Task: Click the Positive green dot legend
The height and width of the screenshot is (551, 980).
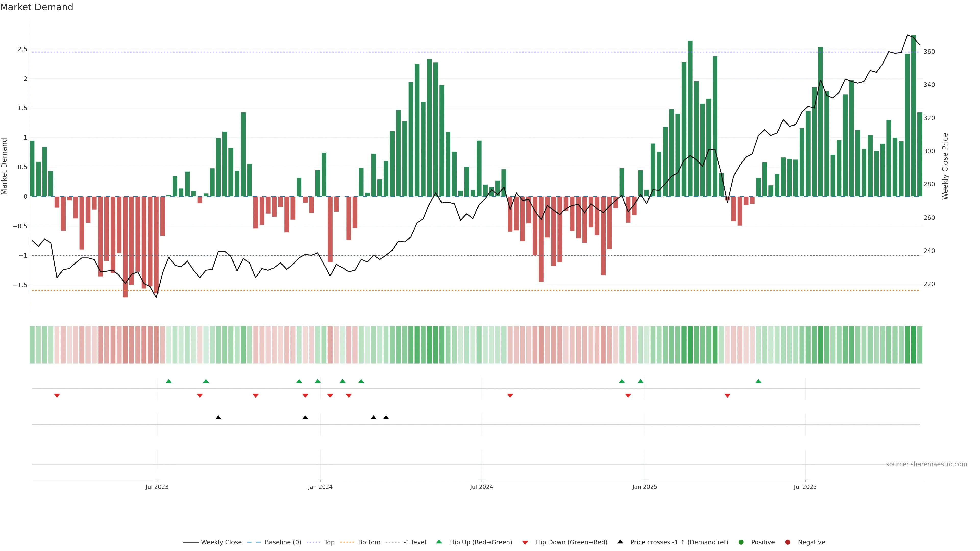Action: (741, 542)
